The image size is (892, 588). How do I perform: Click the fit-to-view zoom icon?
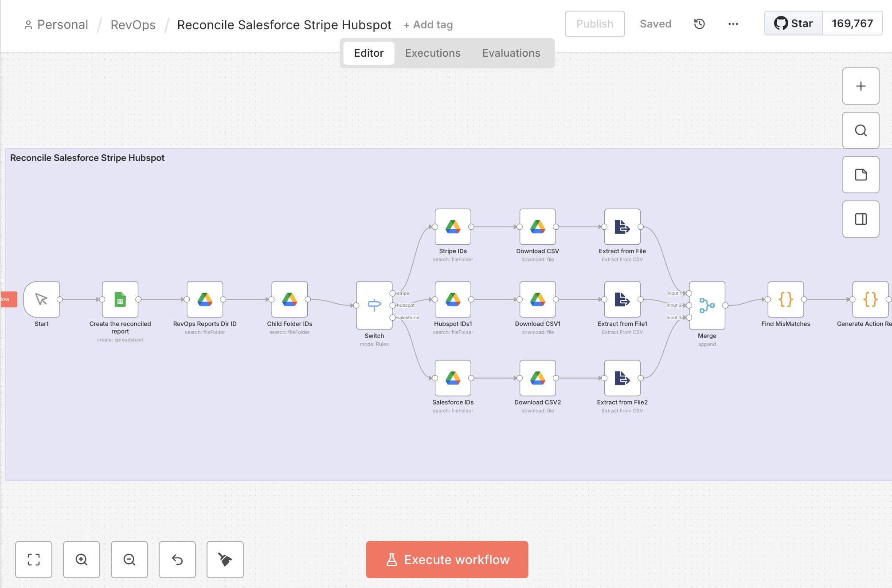tap(34, 560)
